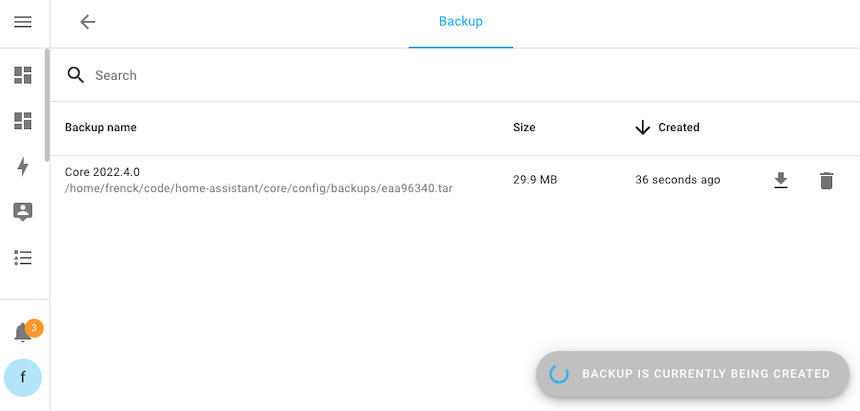Select the Backup tab
860x411 pixels.
click(460, 22)
